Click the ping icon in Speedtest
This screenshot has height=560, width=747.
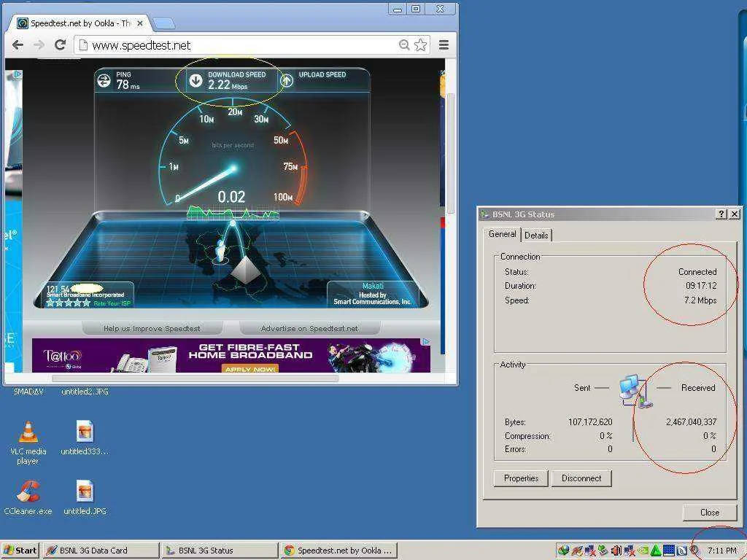pos(104,81)
